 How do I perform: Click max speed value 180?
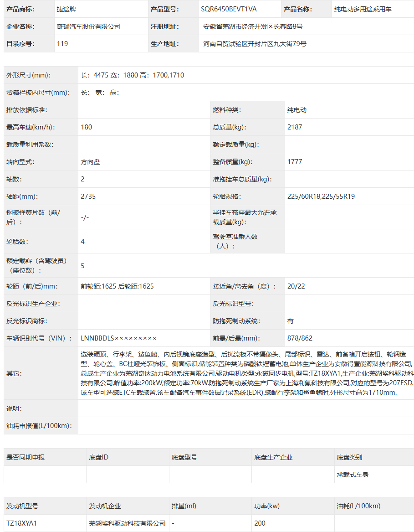[87, 127]
